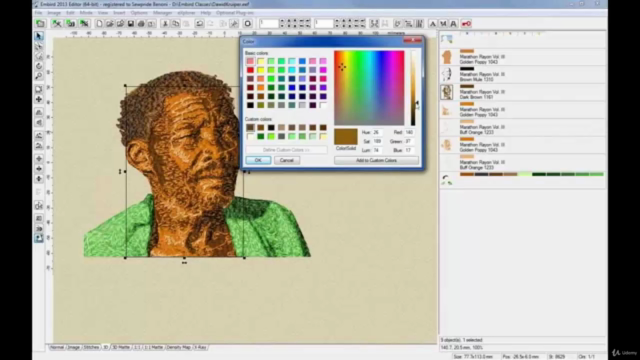Viewport: 640px width, 360px height.
Task: Click Add to Custom Colors button
Action: pos(376,160)
